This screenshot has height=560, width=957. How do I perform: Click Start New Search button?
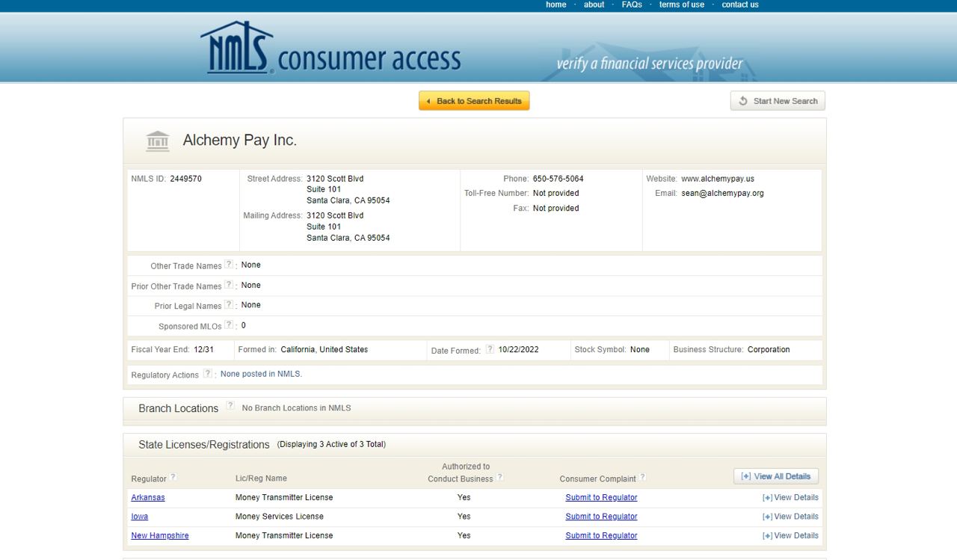pyautogui.click(x=778, y=101)
